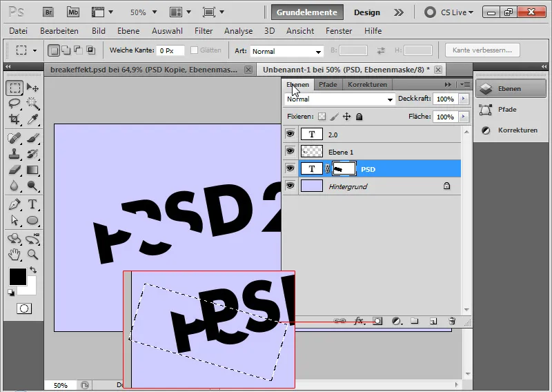Open Korrekturen panel from collapsed dock
The image size is (552, 392).
click(511, 130)
